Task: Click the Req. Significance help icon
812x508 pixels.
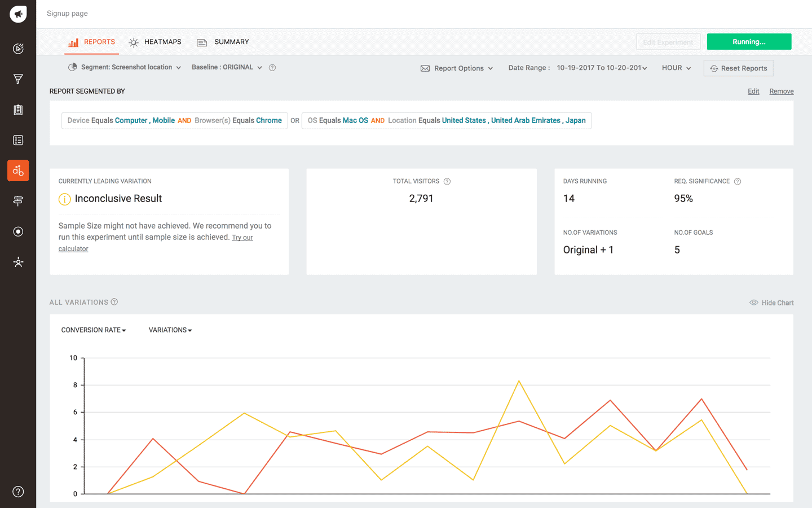Action: (738, 181)
